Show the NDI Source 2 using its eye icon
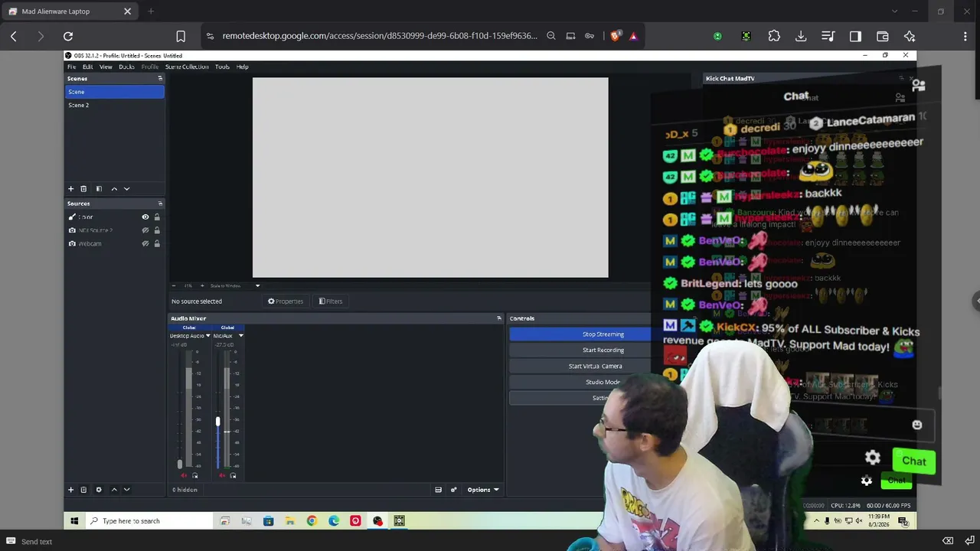Viewport: 980px width, 551px height. click(145, 230)
